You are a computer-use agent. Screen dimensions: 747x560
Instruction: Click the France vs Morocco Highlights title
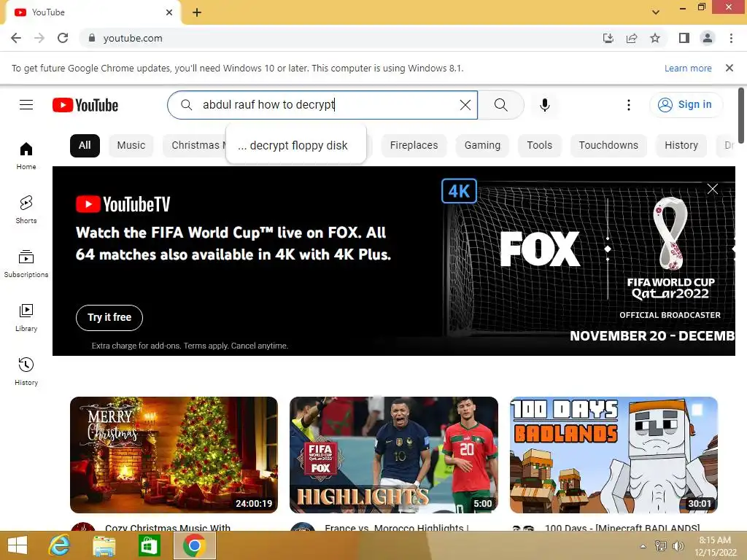point(397,527)
